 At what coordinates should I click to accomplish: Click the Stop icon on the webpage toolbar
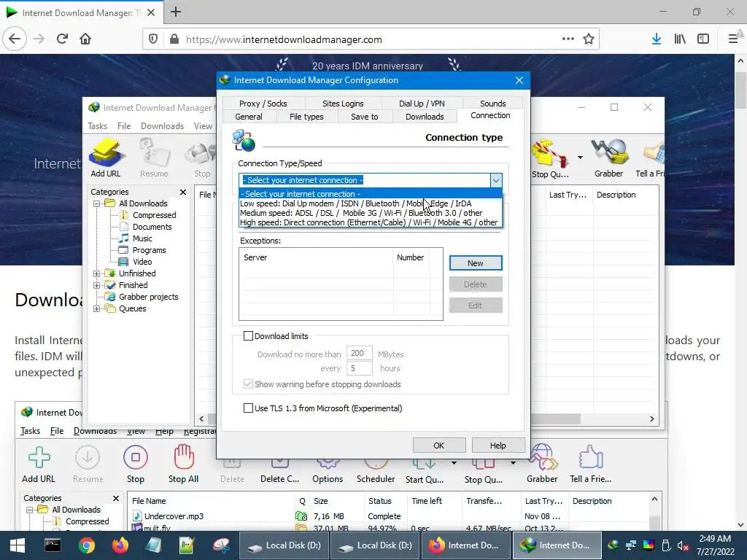135,457
